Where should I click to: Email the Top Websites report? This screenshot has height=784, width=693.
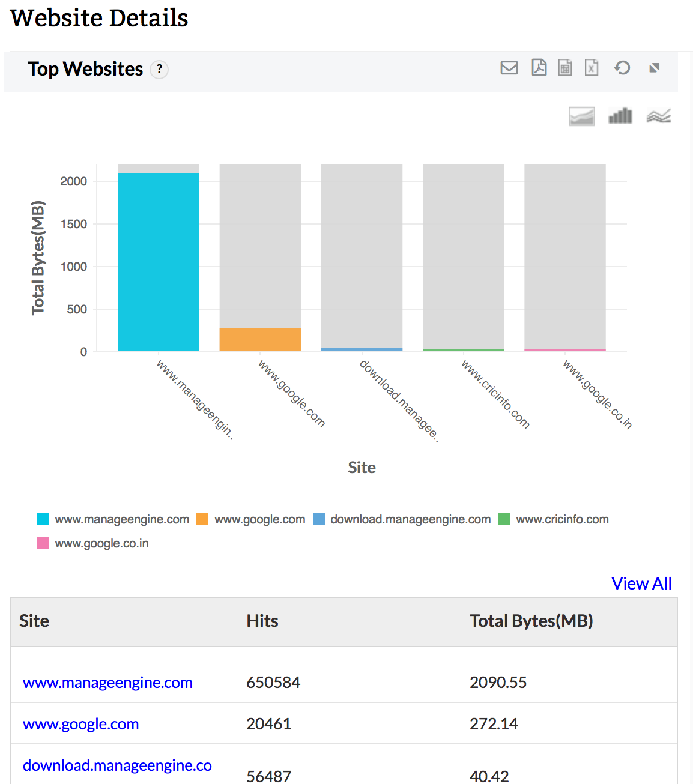click(x=509, y=68)
